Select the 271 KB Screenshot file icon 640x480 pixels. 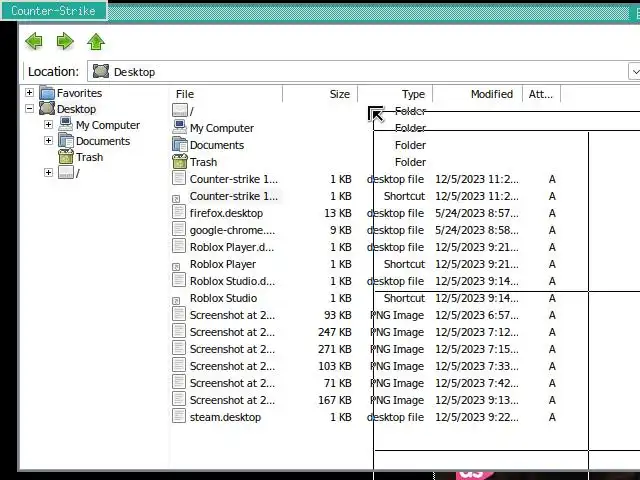tap(179, 348)
